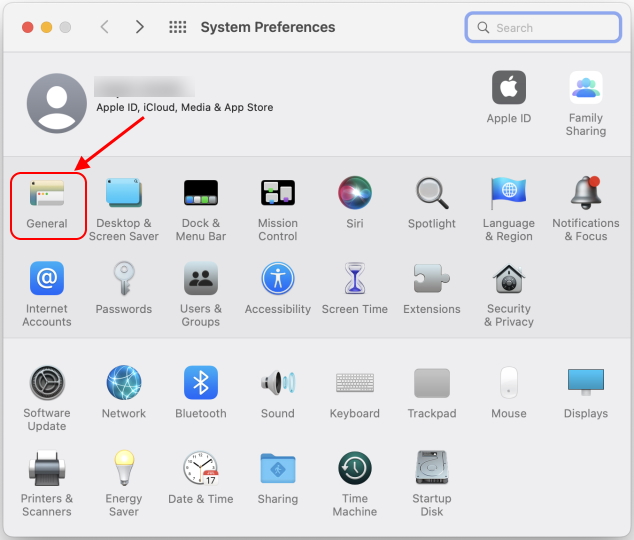
Task: Open General preferences
Action: (47, 204)
